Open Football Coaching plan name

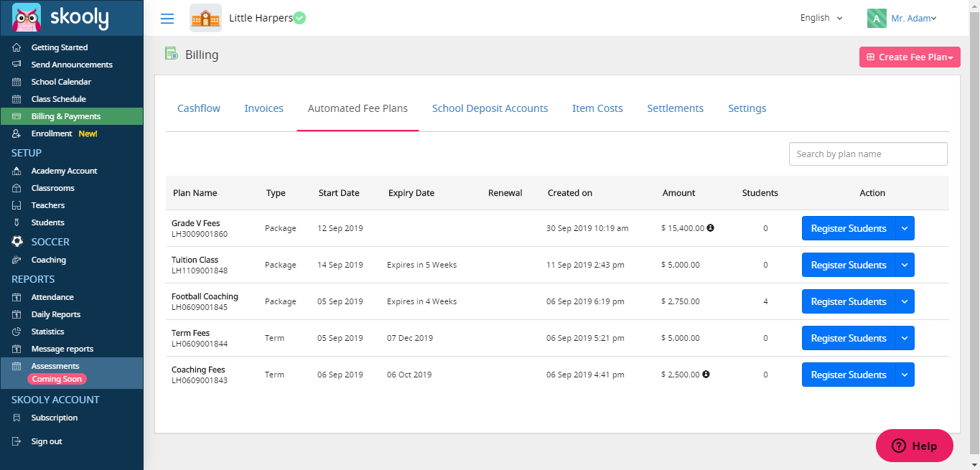(205, 296)
